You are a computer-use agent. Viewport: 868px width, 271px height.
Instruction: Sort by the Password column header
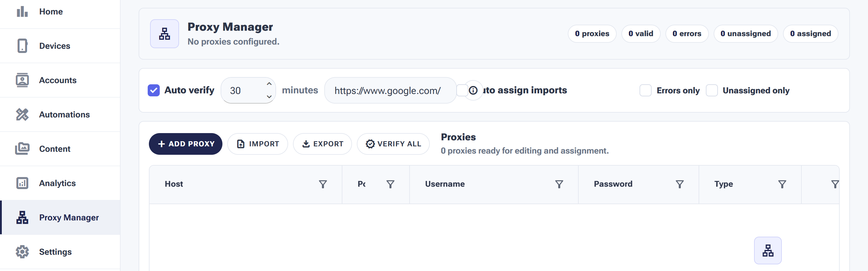point(613,184)
